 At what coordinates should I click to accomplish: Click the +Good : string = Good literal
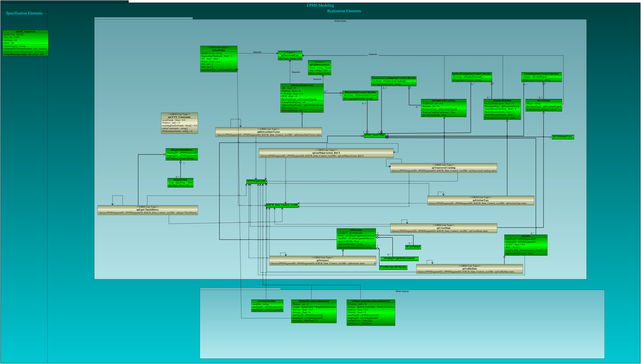click(320, 68)
